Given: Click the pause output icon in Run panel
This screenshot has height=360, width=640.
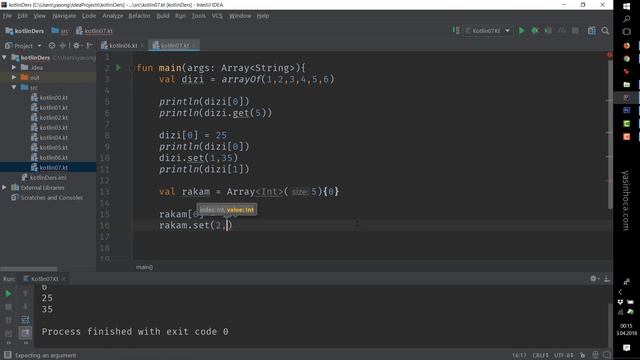Looking at the screenshot, I should 8,320.
